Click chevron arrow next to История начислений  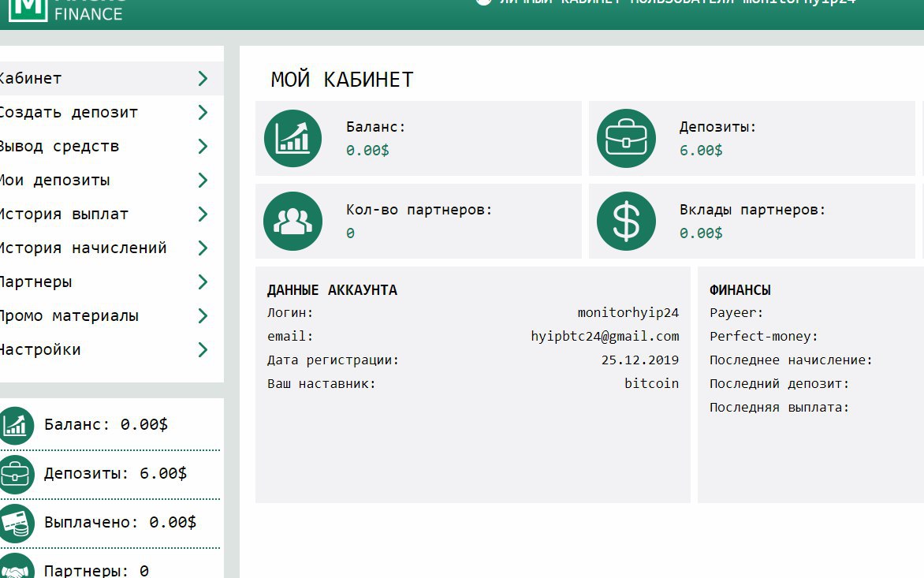coord(203,248)
